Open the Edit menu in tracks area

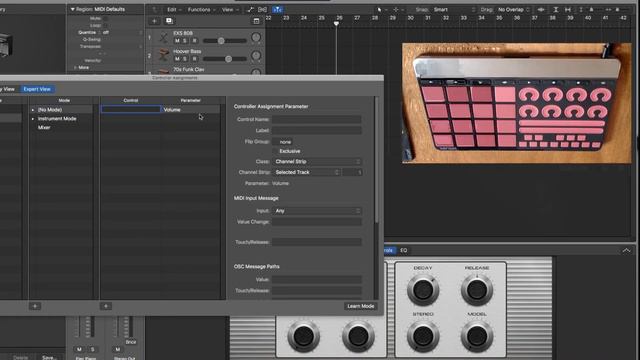[x=173, y=9]
